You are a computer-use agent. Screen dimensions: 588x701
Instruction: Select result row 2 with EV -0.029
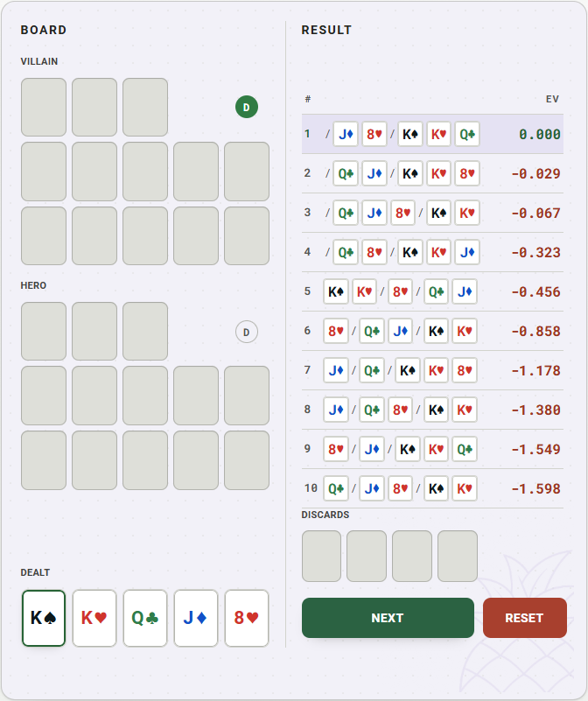coord(432,173)
